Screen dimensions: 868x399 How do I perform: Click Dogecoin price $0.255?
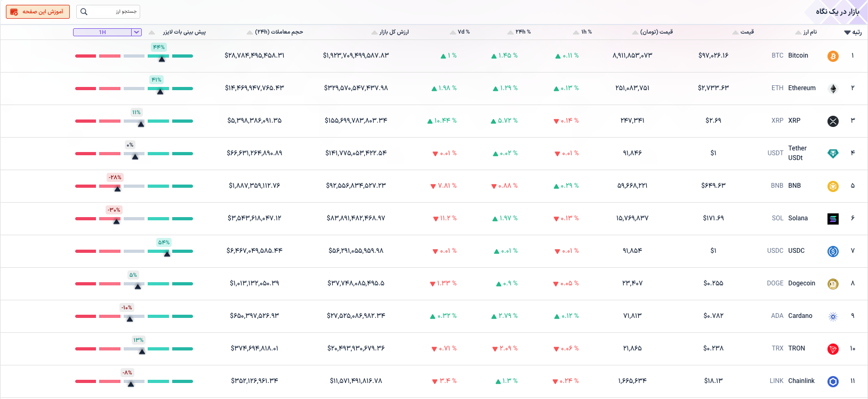(x=713, y=283)
